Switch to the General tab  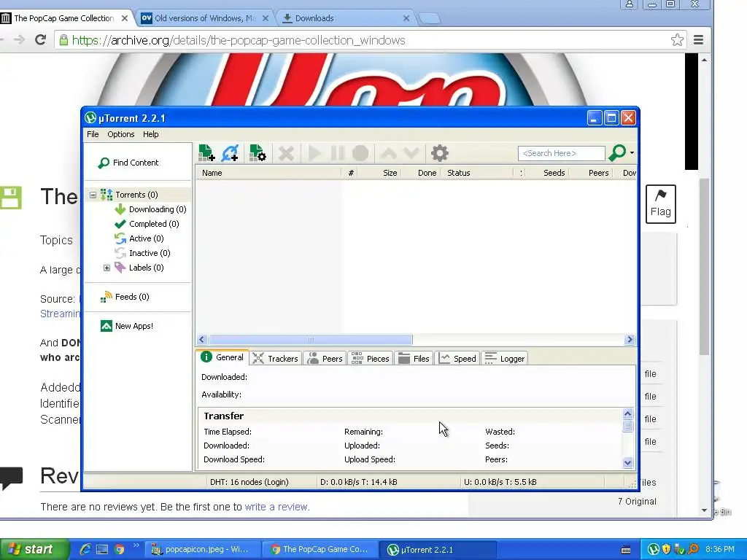coord(222,357)
